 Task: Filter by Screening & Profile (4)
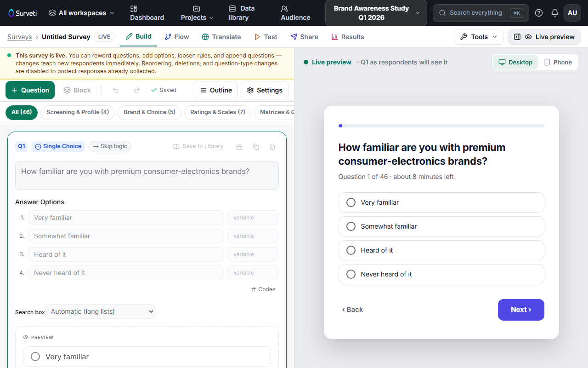click(78, 112)
